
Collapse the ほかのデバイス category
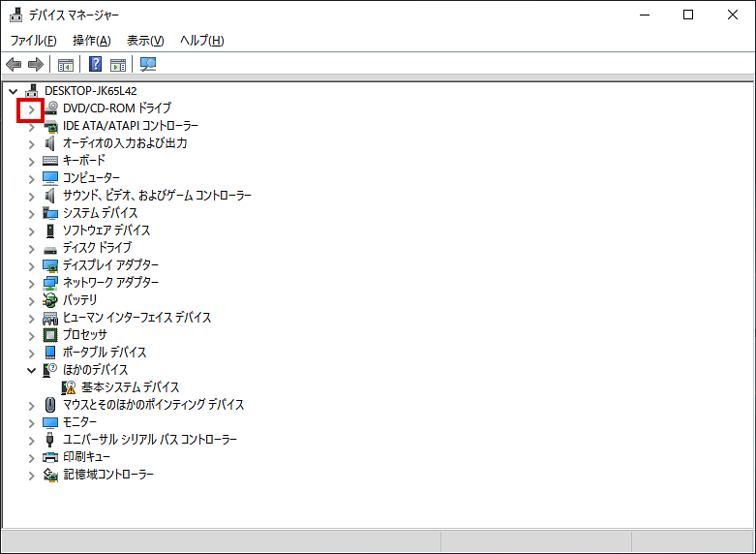tap(31, 371)
